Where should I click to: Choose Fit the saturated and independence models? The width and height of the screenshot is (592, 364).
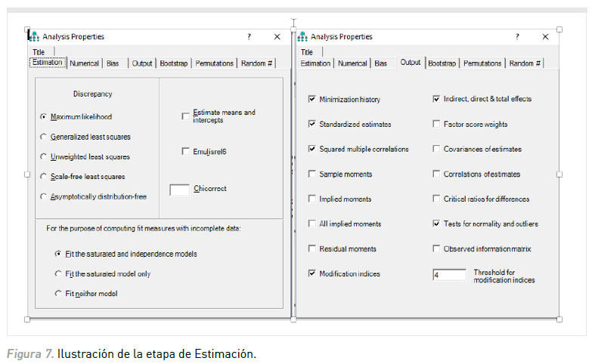(58, 254)
